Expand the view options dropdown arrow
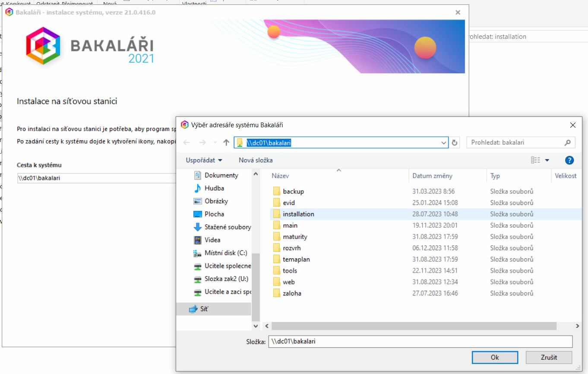The height and width of the screenshot is (374, 588). [x=547, y=160]
